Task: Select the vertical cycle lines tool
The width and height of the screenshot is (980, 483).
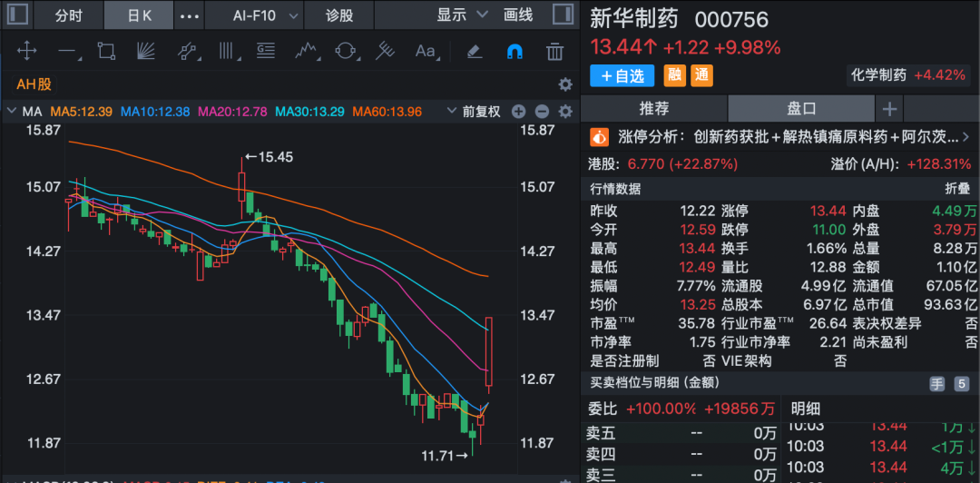Action: (x=229, y=51)
